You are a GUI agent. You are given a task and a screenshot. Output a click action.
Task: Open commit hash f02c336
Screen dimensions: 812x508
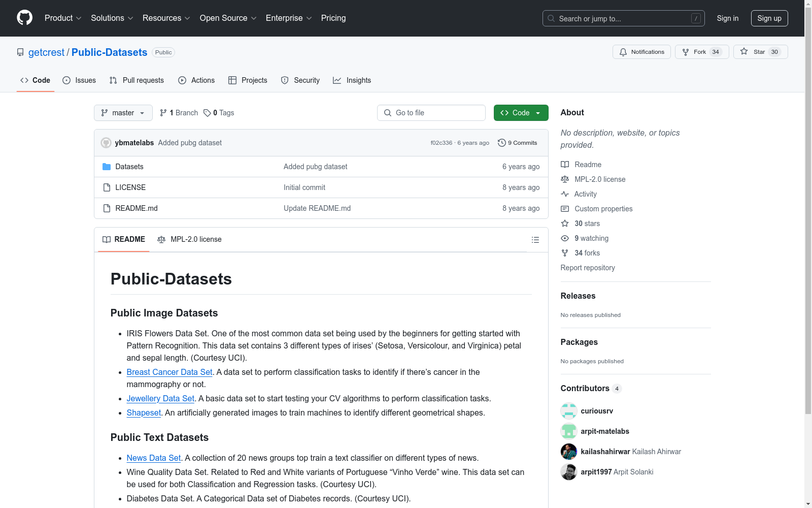[x=442, y=143]
